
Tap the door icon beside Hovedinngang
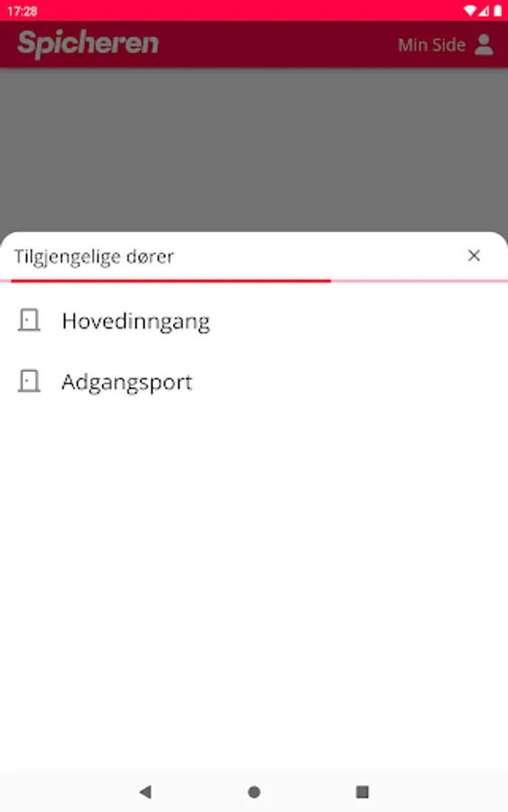29,320
